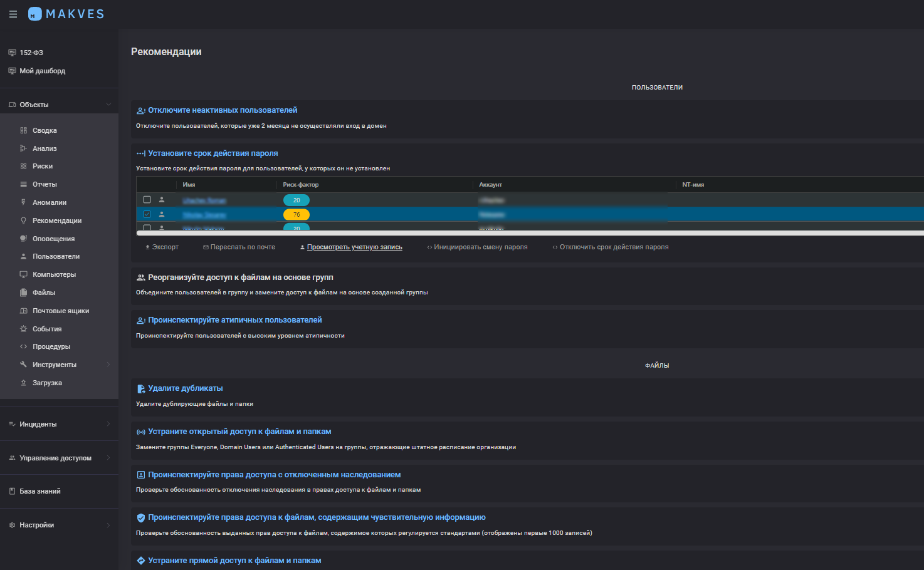Viewport: 924px width, 570px height.
Task: Open Риски in the sidebar
Action: tap(43, 166)
